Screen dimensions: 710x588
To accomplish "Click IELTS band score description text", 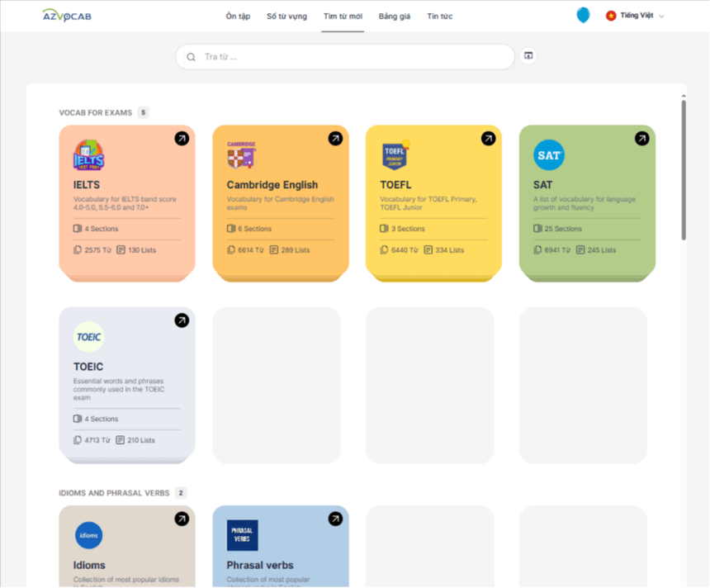I will tap(125, 203).
